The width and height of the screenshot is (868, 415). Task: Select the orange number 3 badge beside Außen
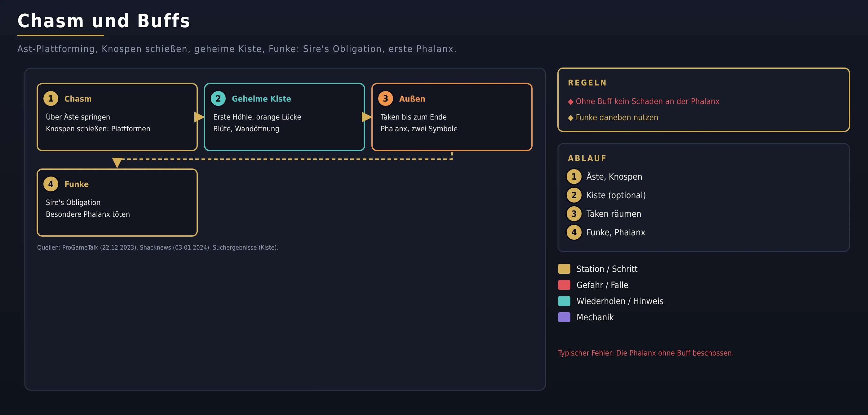tap(385, 98)
